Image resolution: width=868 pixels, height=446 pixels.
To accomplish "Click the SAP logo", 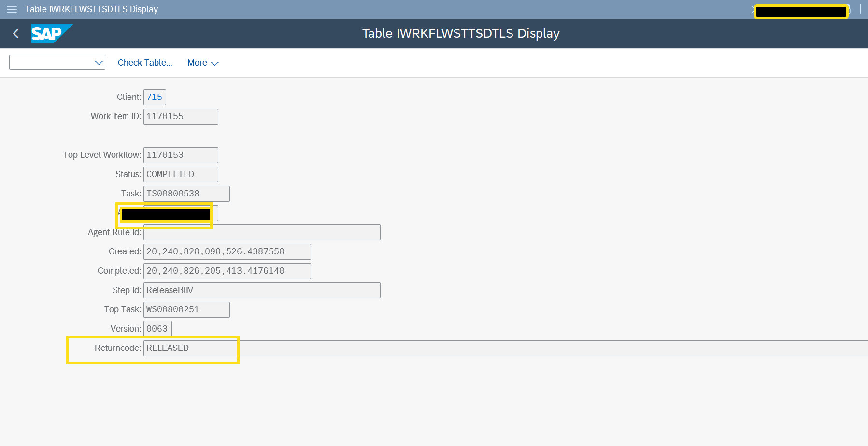I will 52,33.
